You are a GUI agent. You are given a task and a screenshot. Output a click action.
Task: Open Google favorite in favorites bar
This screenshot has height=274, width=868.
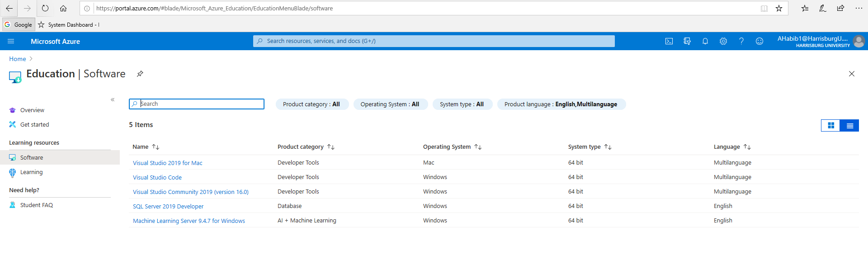[19, 24]
